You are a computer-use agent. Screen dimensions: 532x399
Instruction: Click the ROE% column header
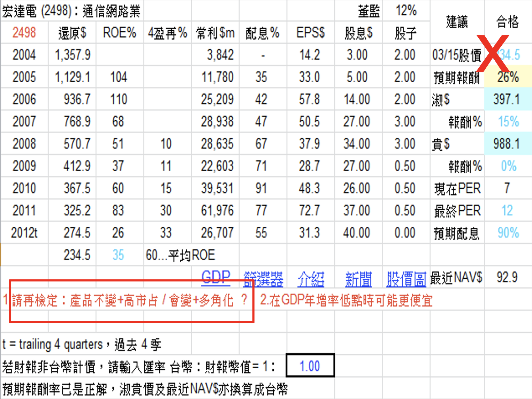click(120, 33)
